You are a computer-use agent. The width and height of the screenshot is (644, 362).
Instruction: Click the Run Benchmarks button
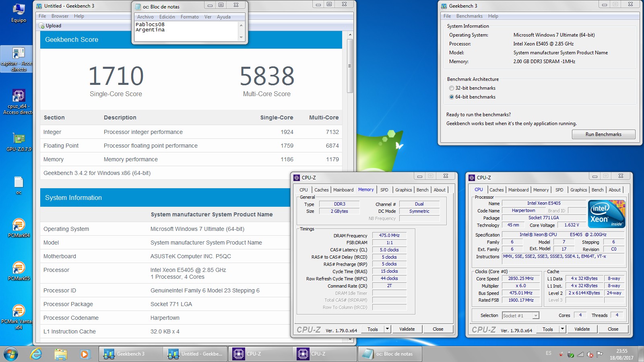pos(603,134)
